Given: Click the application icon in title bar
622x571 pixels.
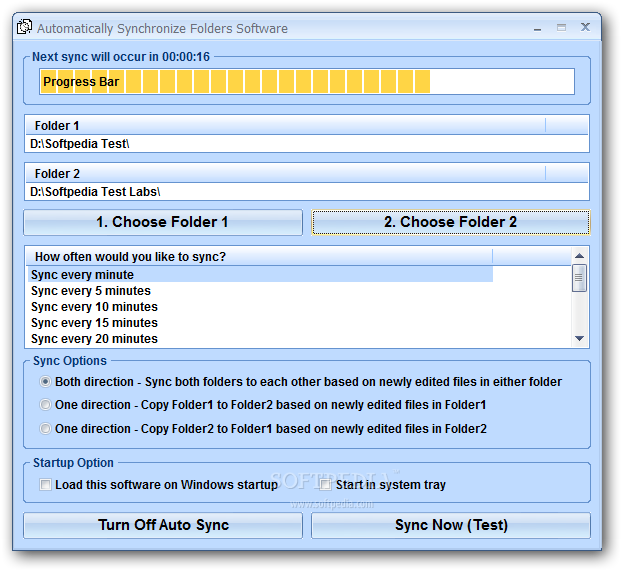Looking at the screenshot, I should pos(24,27).
